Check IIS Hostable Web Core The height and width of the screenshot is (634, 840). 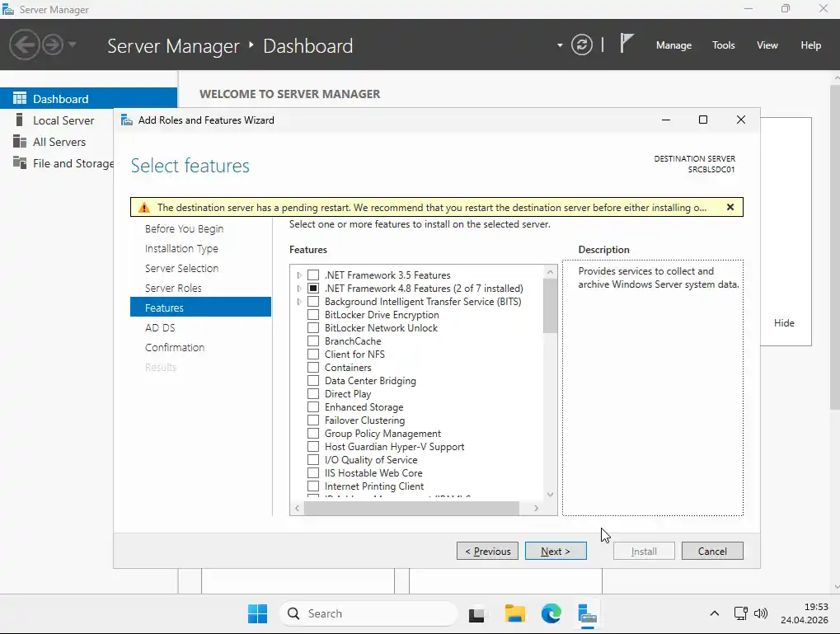tap(313, 473)
